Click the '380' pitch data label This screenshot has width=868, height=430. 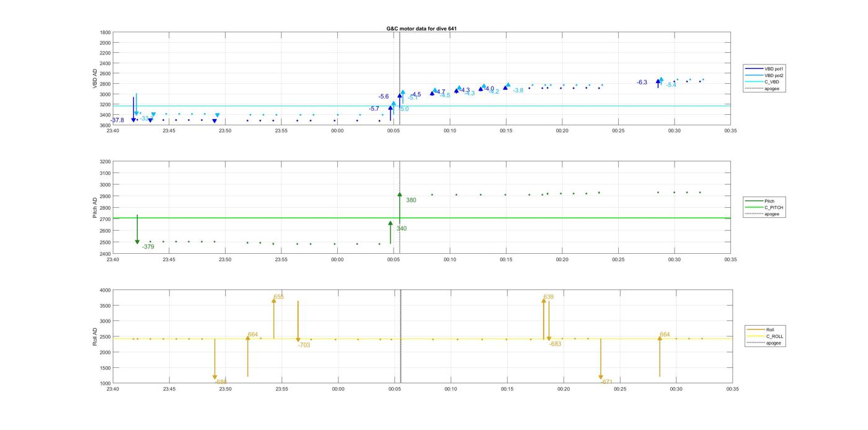tap(411, 200)
